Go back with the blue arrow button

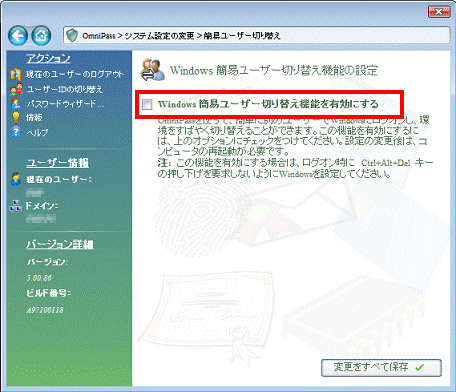[x=18, y=35]
